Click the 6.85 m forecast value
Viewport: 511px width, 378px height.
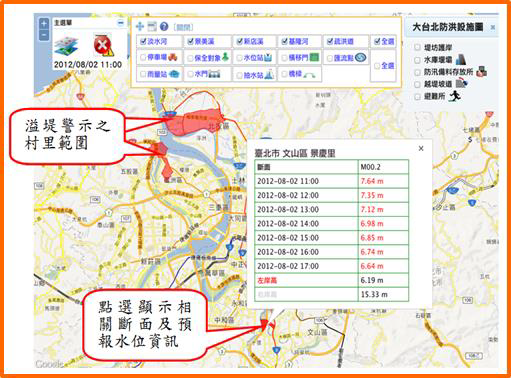[x=372, y=238]
